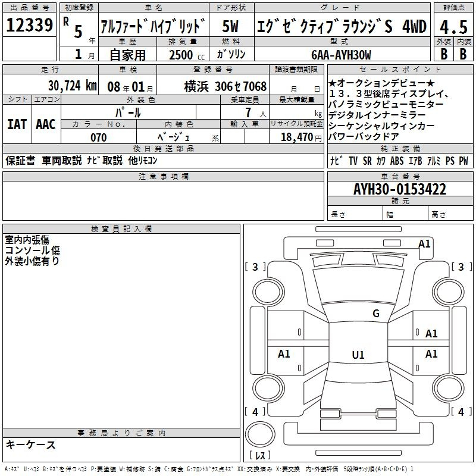Image resolution: width=476 pixels, height=476 pixels.
Task: Click キーケース office notice
Action: pos(31,444)
